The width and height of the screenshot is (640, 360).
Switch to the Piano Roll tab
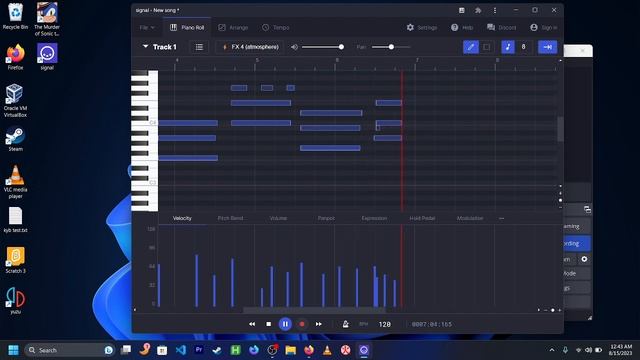(187, 27)
